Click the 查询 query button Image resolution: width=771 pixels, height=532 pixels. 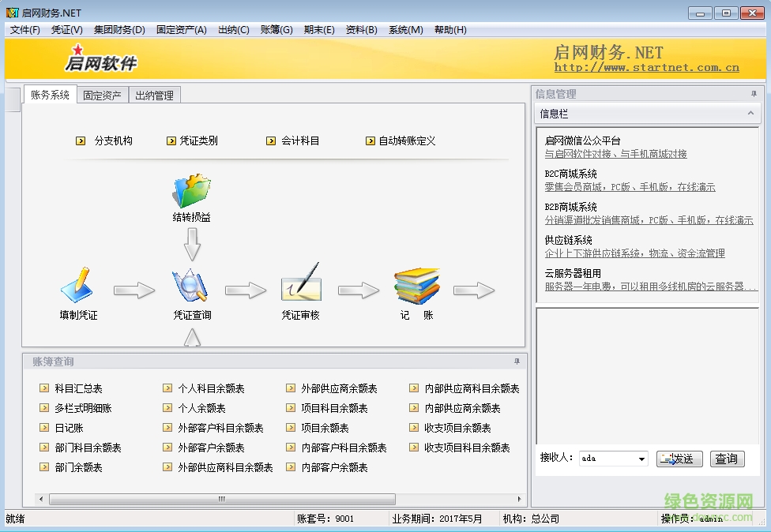click(x=726, y=459)
